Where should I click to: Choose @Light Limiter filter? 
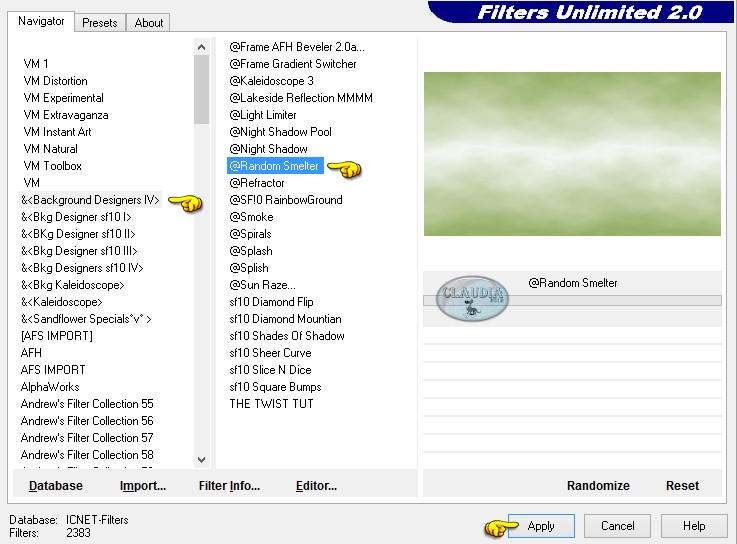[x=262, y=115]
